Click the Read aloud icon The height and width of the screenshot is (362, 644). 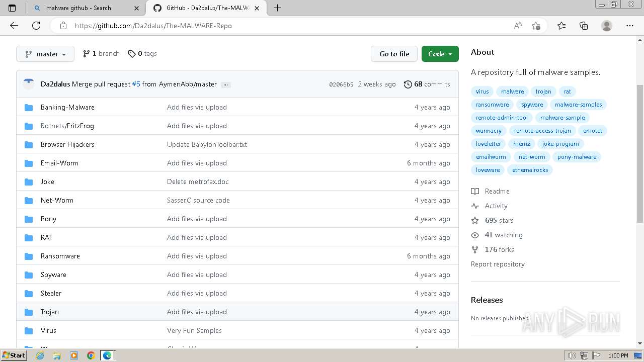(518, 26)
